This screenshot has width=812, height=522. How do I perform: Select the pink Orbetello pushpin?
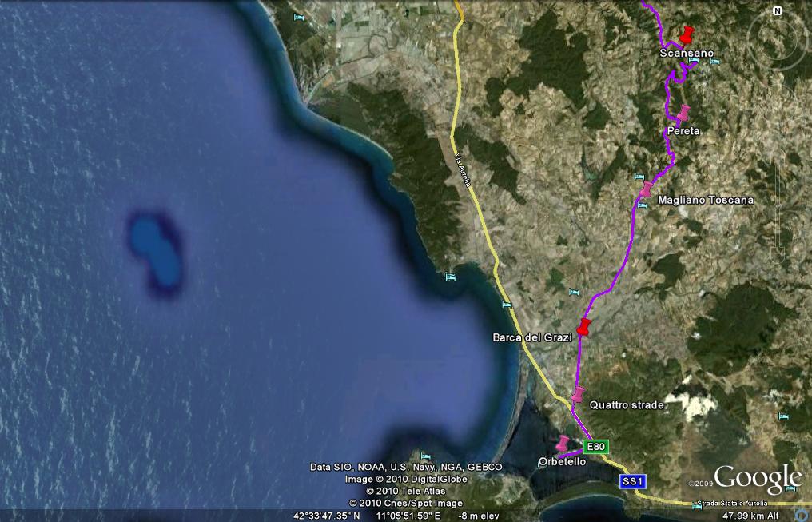point(563,444)
